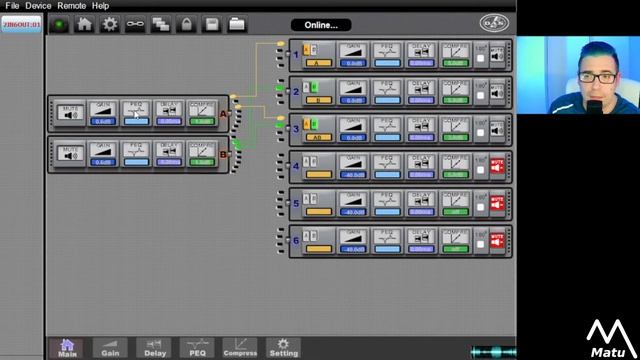The height and width of the screenshot is (360, 640).
Task: Mute input channel A
Action: (x=70, y=113)
